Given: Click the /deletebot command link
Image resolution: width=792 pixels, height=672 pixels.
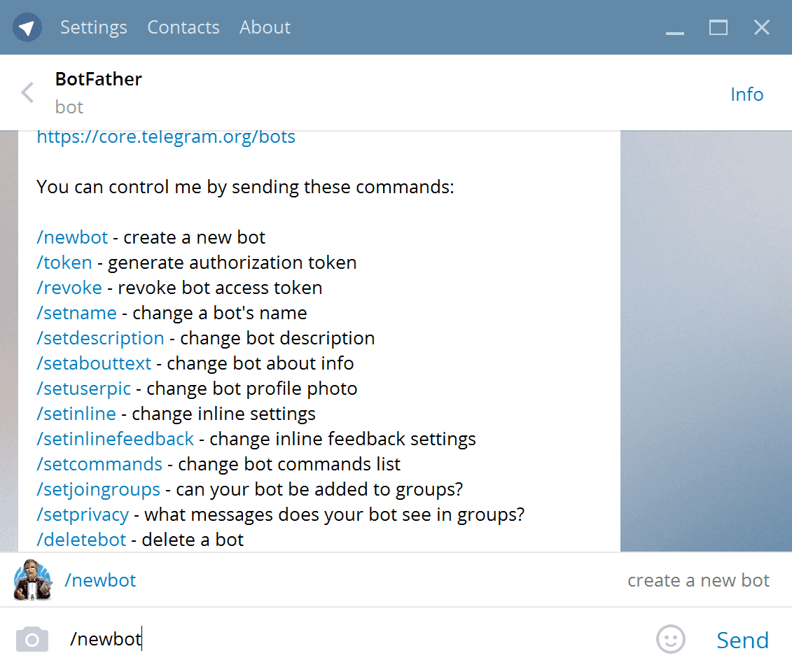Looking at the screenshot, I should coord(81,540).
